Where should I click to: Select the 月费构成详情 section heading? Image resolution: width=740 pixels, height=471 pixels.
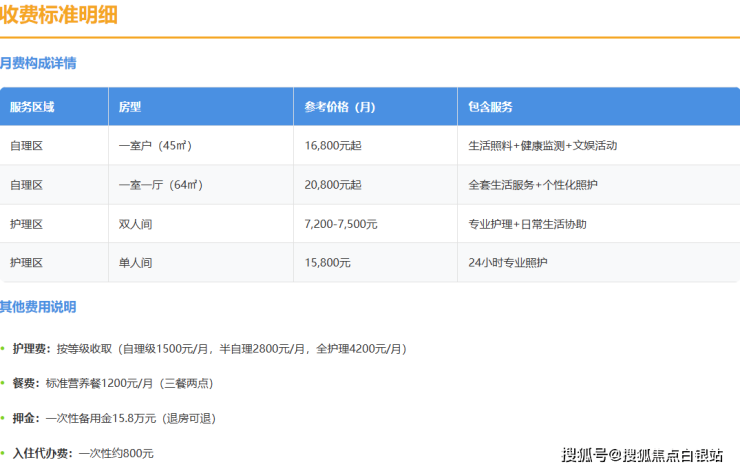[38, 63]
